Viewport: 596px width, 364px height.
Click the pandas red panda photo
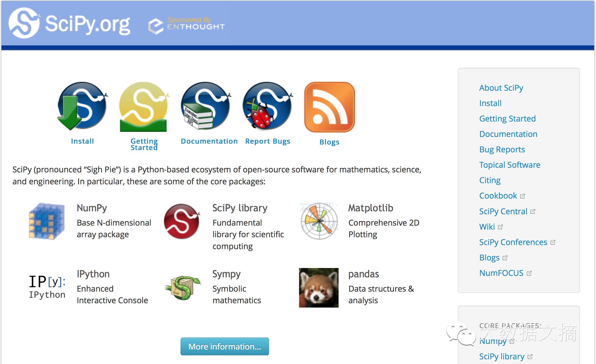tap(319, 288)
